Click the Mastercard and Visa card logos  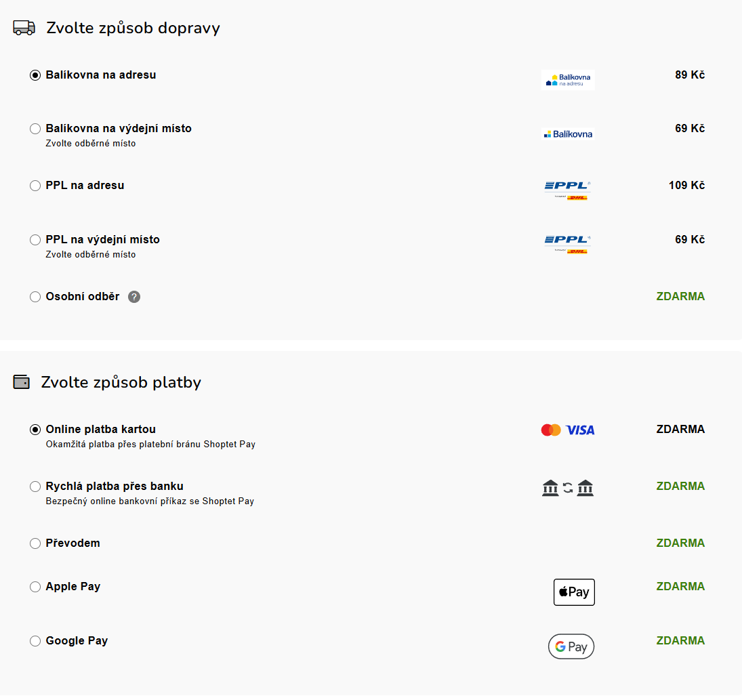click(x=568, y=430)
